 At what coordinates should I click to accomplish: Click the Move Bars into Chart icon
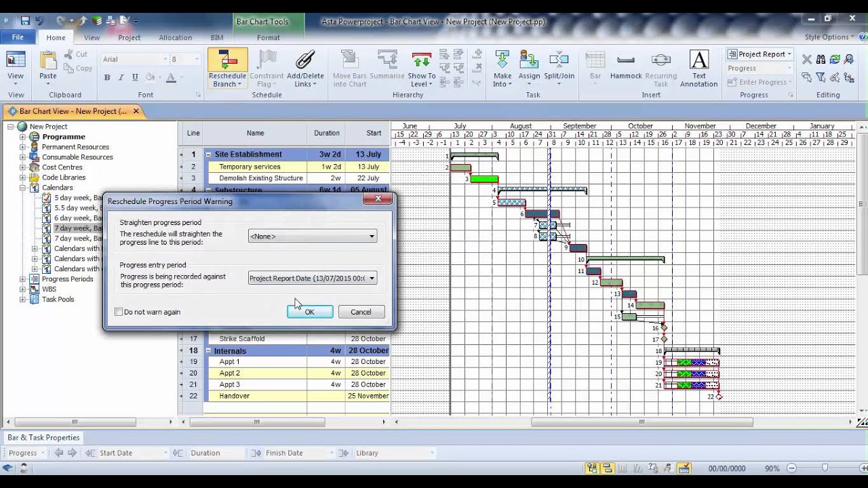click(x=349, y=60)
